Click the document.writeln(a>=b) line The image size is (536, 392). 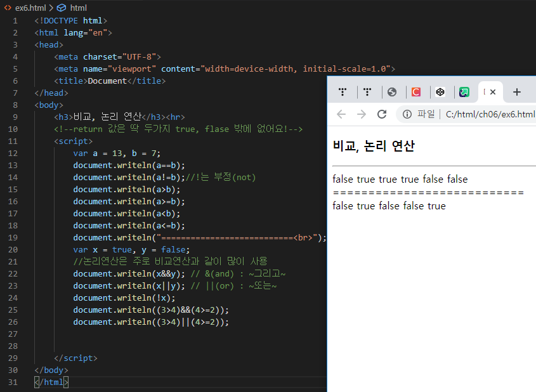[x=129, y=201]
